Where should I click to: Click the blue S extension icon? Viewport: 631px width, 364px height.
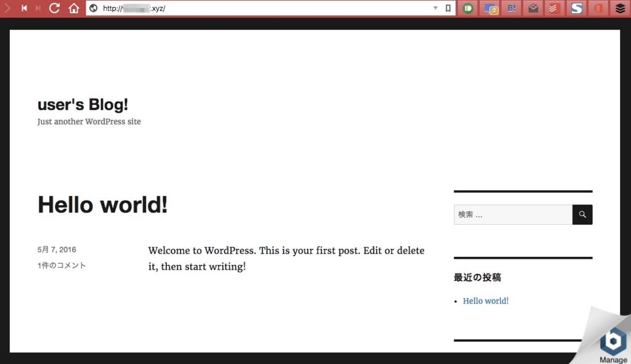coord(577,8)
